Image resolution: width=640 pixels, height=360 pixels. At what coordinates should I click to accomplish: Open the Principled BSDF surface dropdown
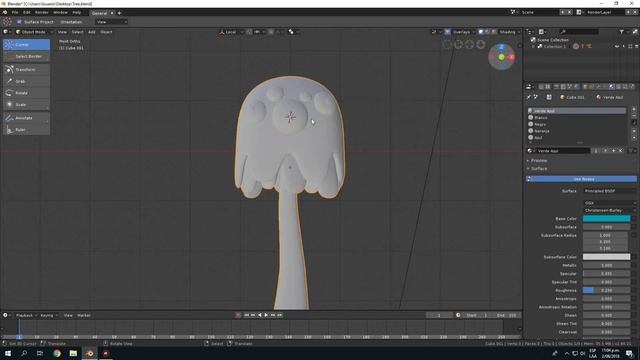pos(610,191)
